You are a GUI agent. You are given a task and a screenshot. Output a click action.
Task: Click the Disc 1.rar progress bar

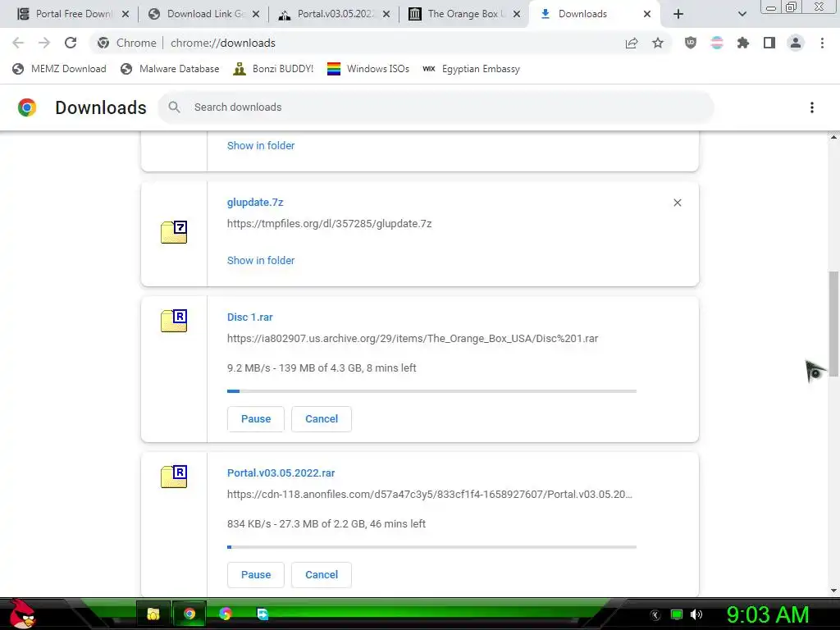[x=431, y=391]
